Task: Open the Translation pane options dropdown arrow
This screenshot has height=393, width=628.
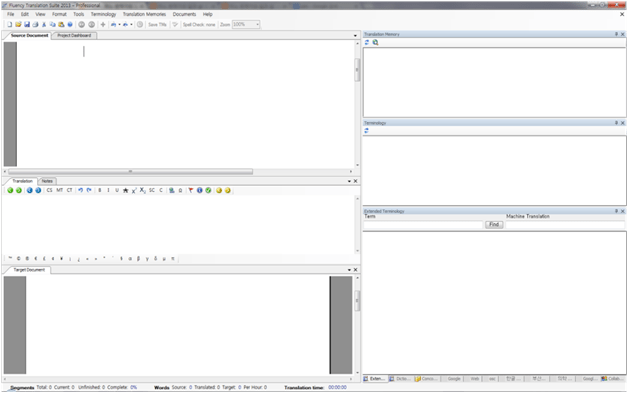Action: (x=349, y=181)
